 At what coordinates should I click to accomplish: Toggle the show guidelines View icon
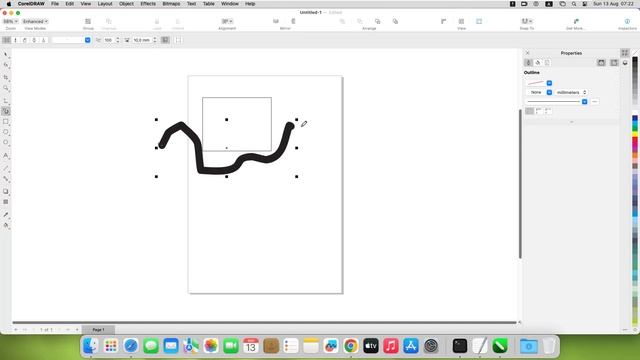click(479, 21)
